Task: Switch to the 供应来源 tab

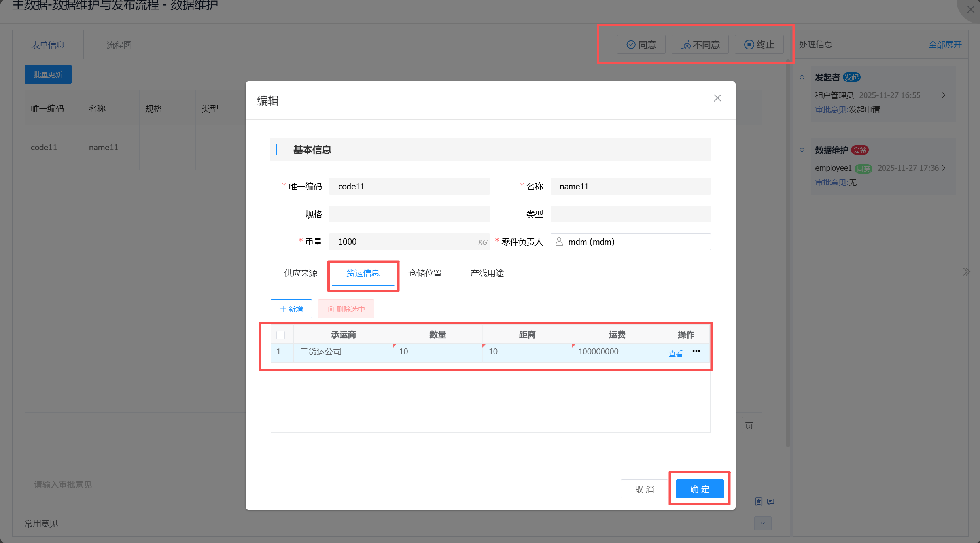Action: (301, 273)
